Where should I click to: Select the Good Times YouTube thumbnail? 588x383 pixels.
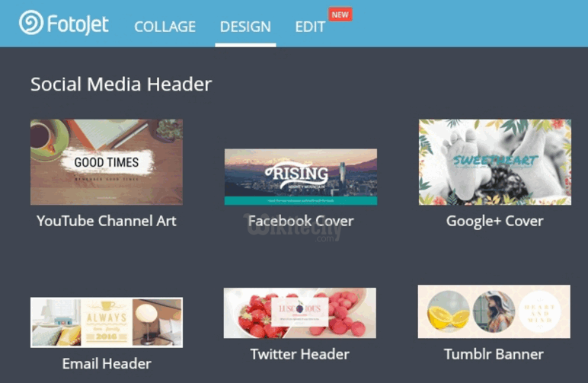(107, 162)
